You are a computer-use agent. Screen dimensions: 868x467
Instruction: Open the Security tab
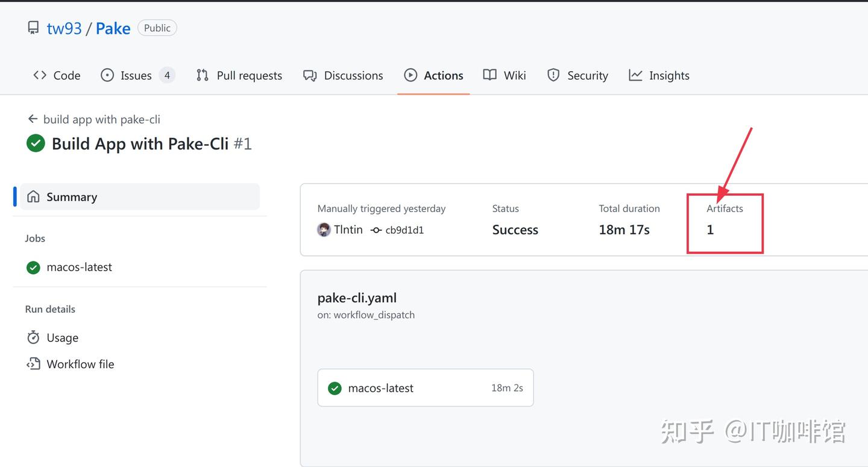pyautogui.click(x=577, y=75)
